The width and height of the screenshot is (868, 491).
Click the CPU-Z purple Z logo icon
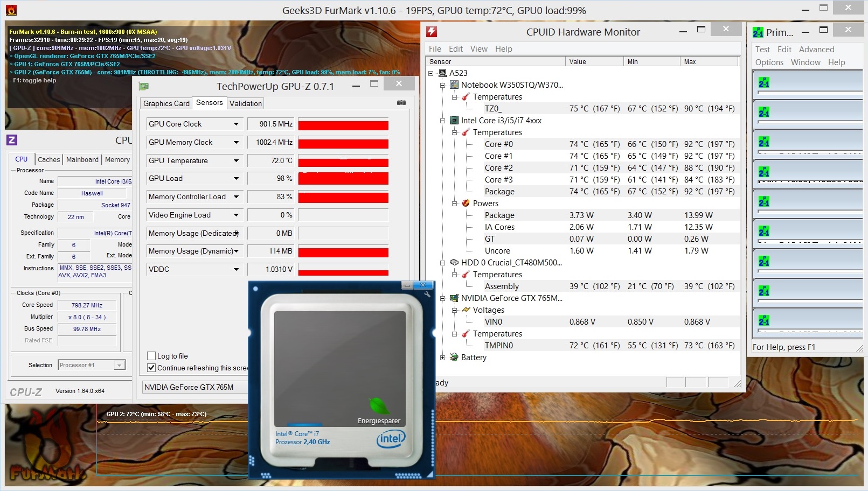pos(12,140)
